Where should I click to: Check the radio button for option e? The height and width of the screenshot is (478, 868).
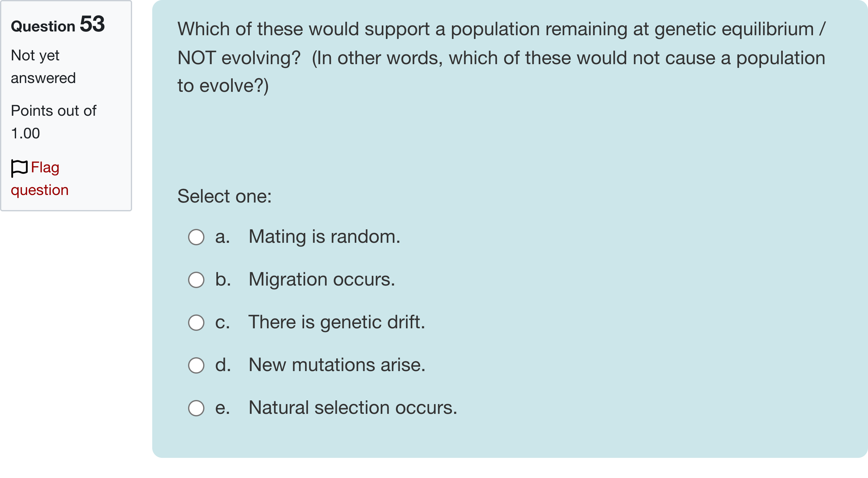pyautogui.click(x=196, y=408)
